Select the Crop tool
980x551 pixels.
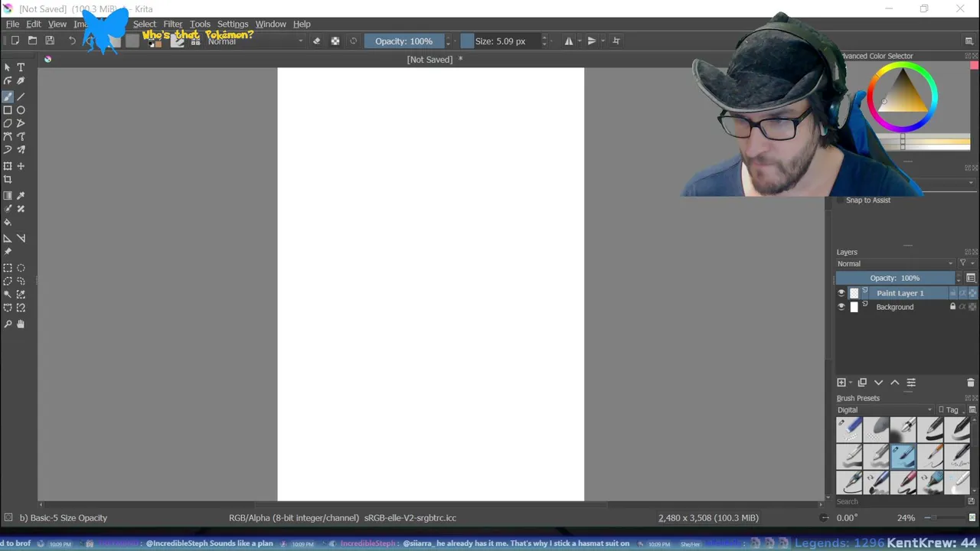(x=8, y=180)
